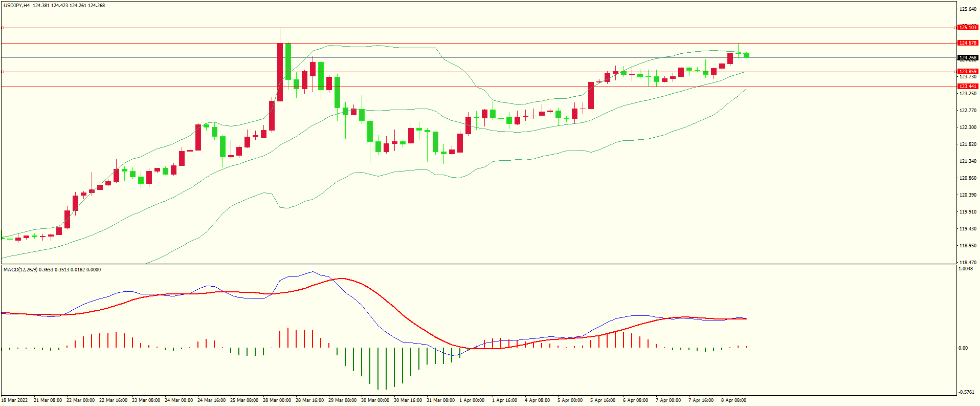Screen dimensions: 980x406
Task: Click the 125.640 value on the price axis
Action: coord(968,9)
